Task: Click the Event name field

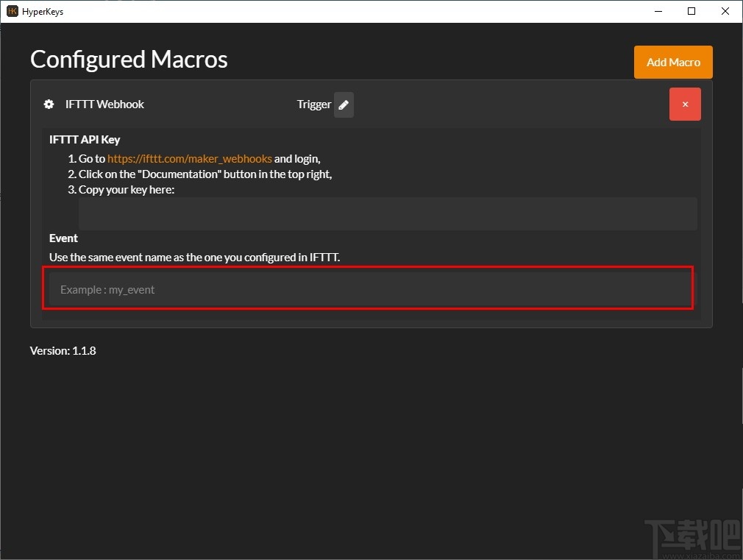Action: coord(368,289)
